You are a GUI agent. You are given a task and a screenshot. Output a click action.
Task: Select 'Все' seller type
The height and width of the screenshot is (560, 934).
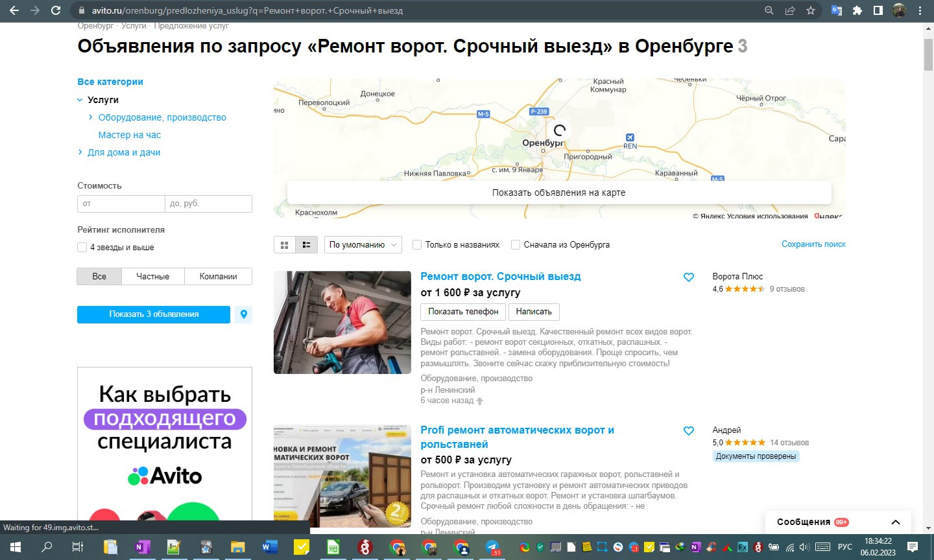[x=99, y=277]
